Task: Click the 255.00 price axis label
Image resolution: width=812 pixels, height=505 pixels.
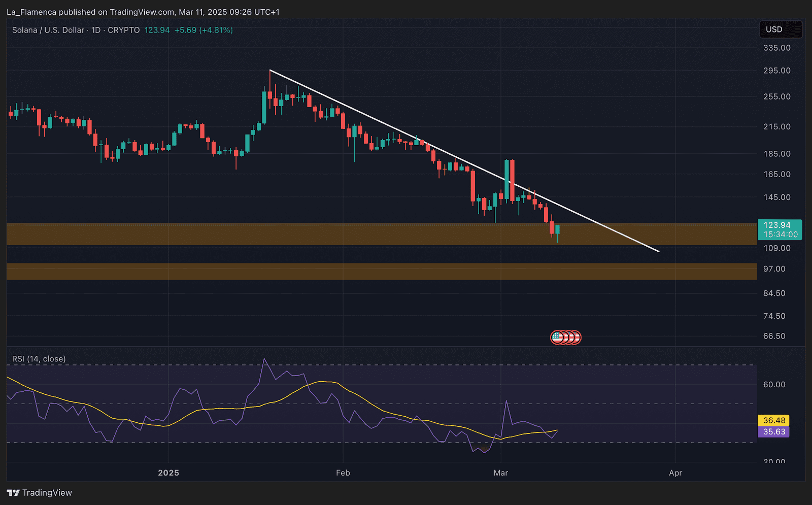Action: (777, 96)
